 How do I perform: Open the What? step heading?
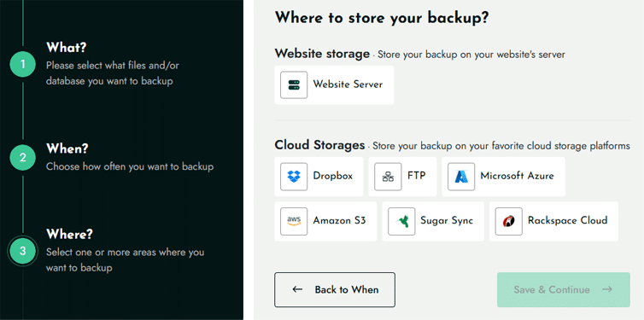point(67,47)
